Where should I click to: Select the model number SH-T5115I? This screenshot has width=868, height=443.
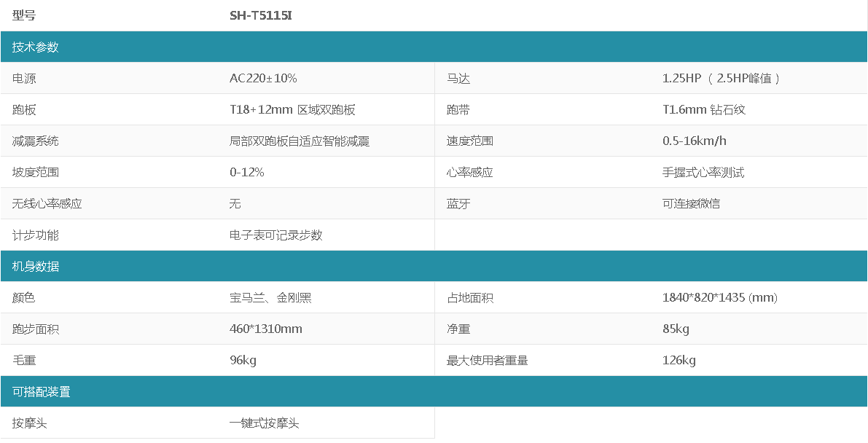point(261,15)
